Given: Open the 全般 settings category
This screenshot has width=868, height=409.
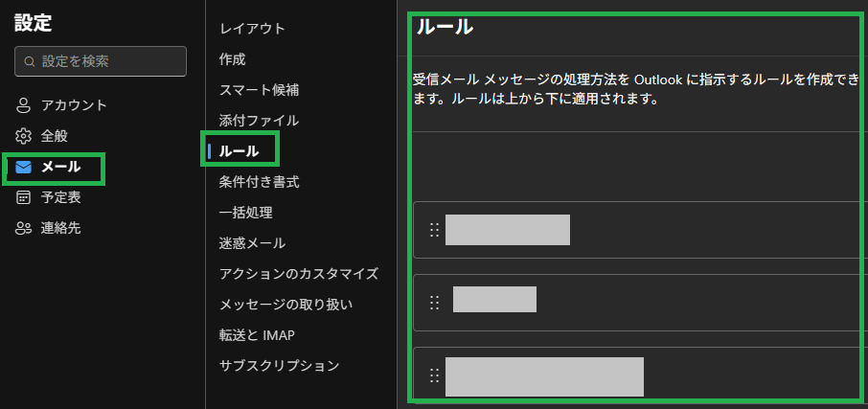Looking at the screenshot, I should (x=55, y=136).
